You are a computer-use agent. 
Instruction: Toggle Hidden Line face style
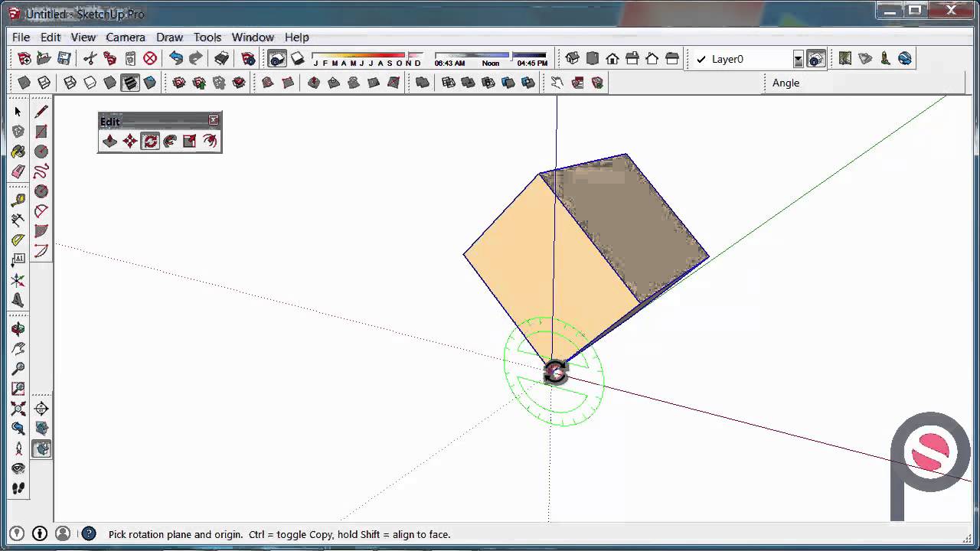coord(90,83)
